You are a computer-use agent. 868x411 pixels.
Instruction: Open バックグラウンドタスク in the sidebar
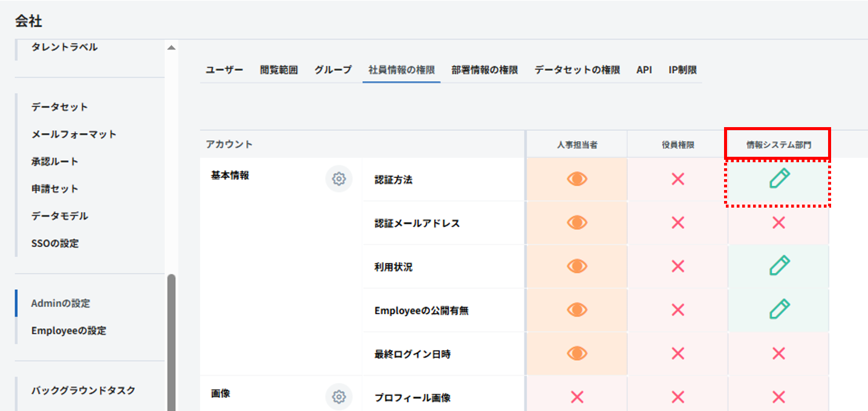(x=83, y=390)
